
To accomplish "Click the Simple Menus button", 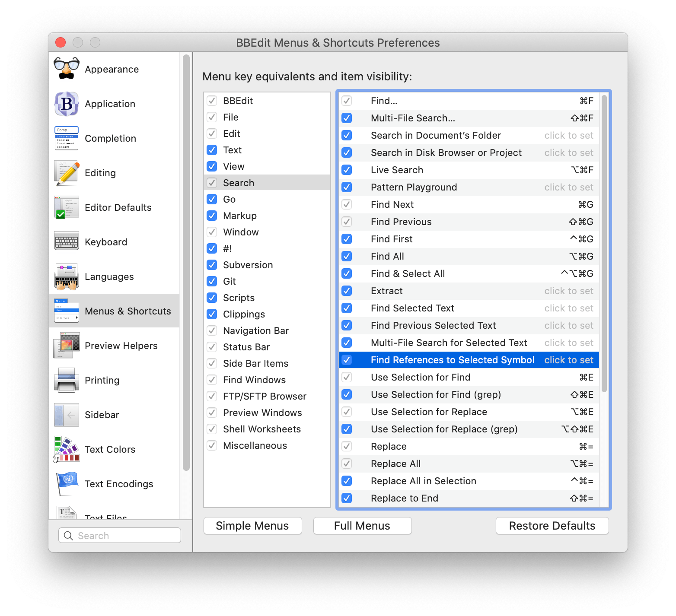I will tap(252, 526).
